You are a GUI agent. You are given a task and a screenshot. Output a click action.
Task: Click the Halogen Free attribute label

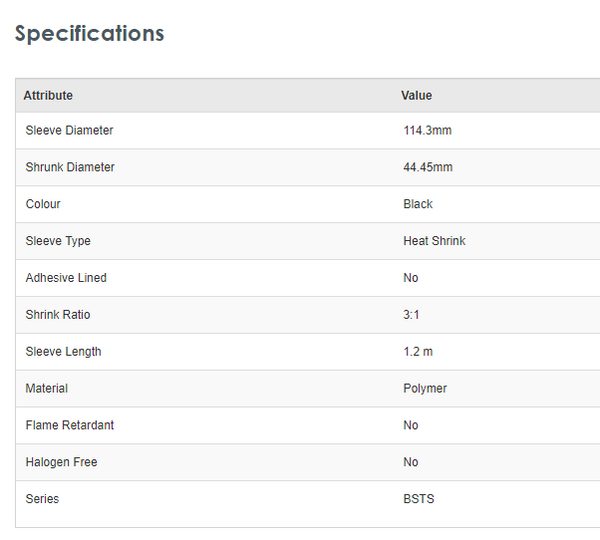61,462
